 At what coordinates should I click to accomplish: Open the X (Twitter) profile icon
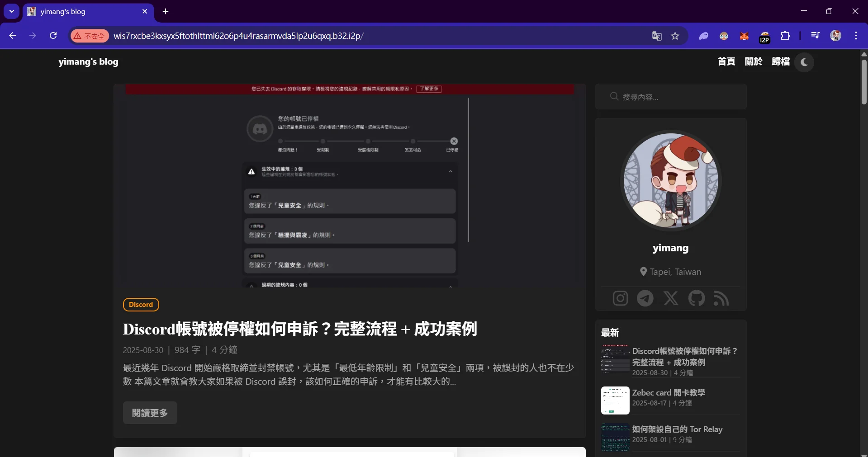click(671, 298)
